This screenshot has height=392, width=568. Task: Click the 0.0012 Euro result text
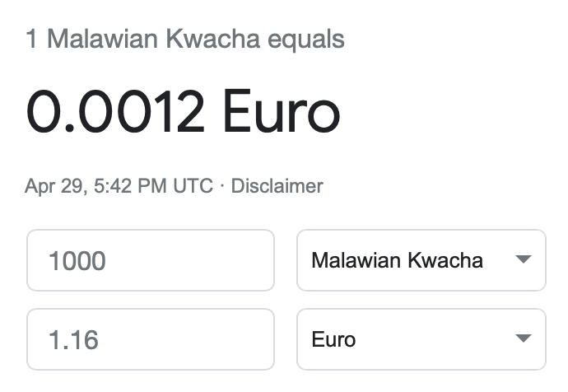pos(183,112)
